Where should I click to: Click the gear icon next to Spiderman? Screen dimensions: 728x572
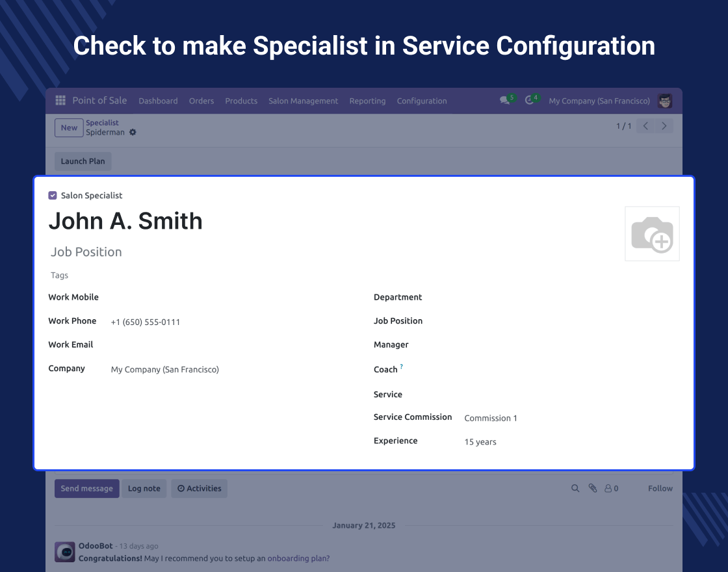133,133
